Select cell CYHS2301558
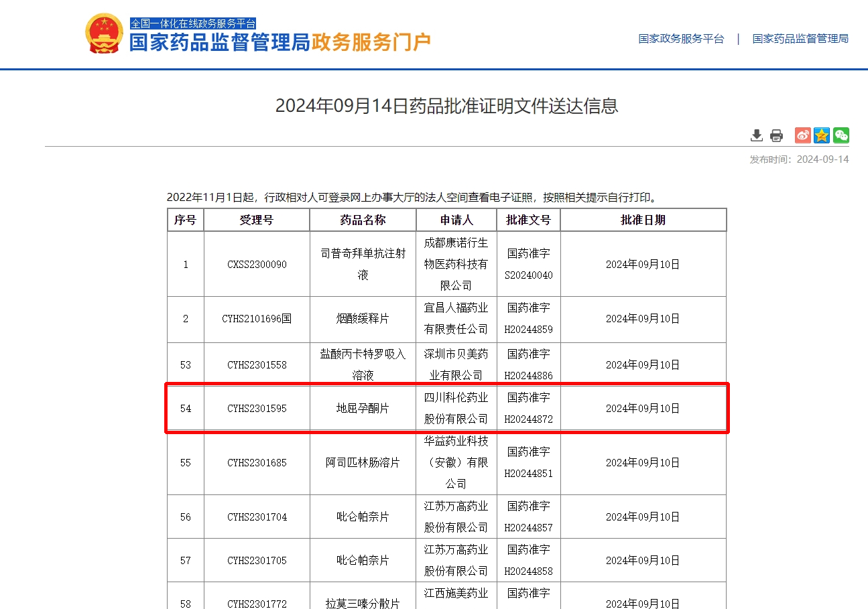Viewport: 868px width, 609px height. click(x=257, y=365)
